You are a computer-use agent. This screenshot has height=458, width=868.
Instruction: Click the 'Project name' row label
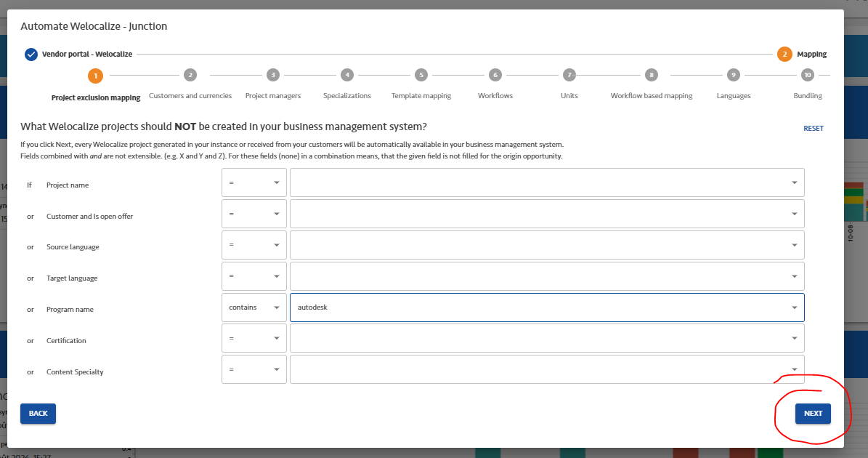68,185
